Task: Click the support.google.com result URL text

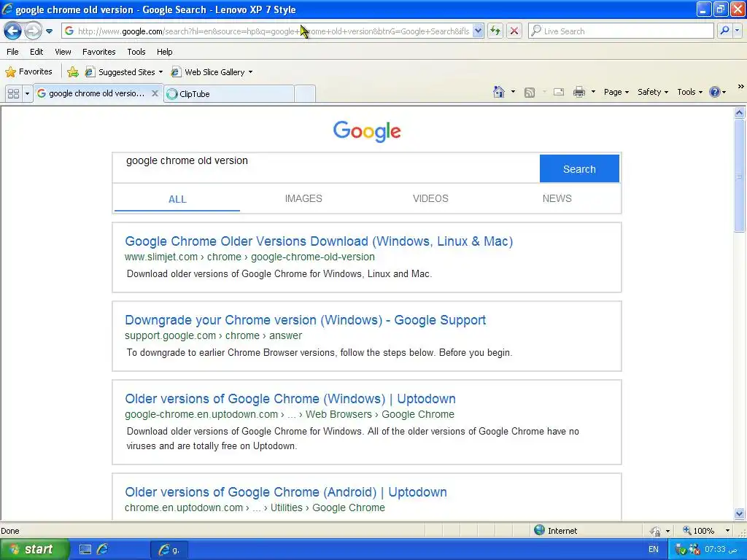Action: (x=213, y=335)
